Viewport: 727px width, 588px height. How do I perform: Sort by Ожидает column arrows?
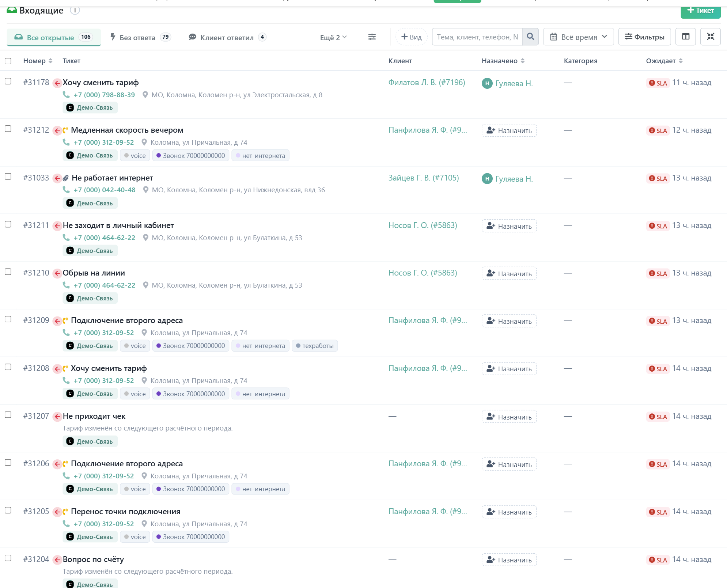681,61
